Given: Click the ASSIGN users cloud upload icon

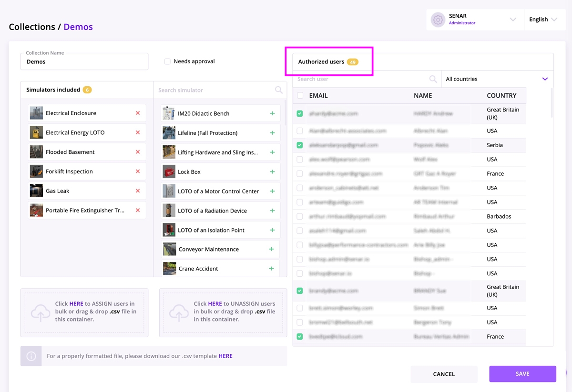Looking at the screenshot, I should pyautogui.click(x=41, y=312).
